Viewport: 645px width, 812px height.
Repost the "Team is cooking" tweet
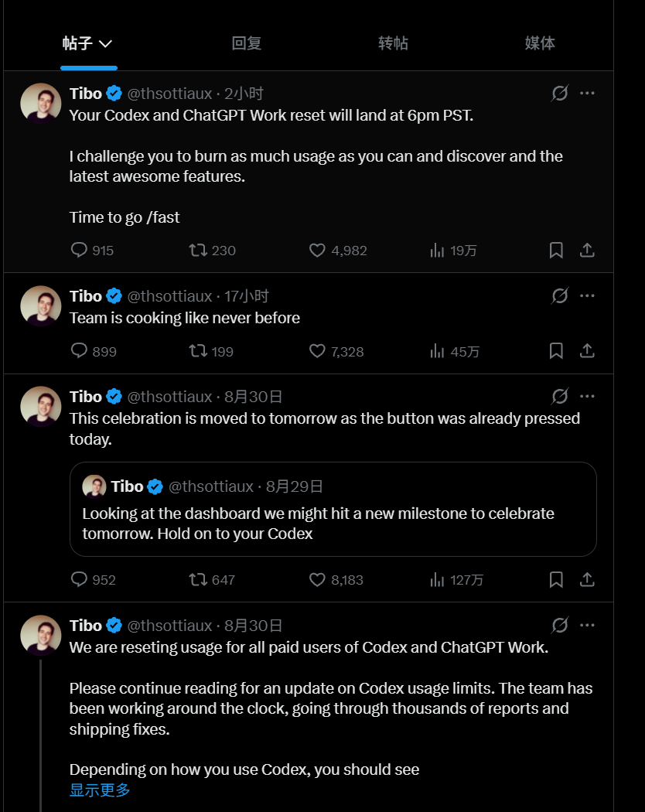click(x=211, y=352)
